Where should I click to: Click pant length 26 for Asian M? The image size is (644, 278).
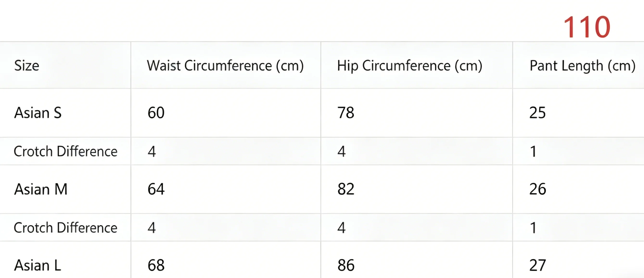(538, 189)
